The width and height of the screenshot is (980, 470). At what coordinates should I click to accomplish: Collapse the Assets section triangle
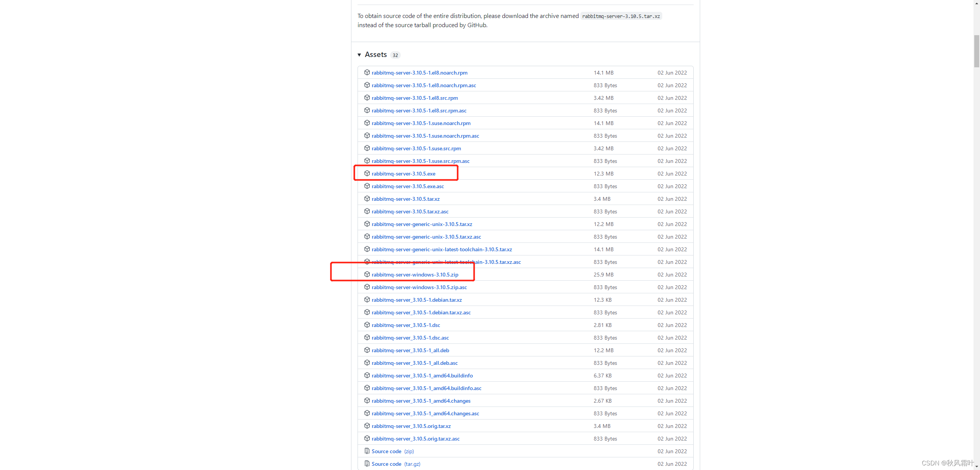pos(359,55)
